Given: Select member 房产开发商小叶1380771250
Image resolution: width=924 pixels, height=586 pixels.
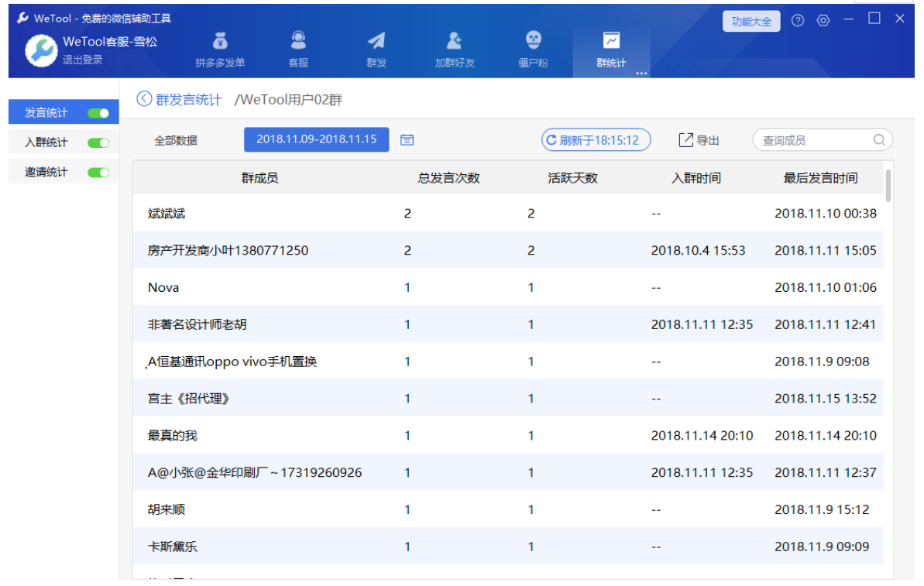Looking at the screenshot, I should click(508, 250).
